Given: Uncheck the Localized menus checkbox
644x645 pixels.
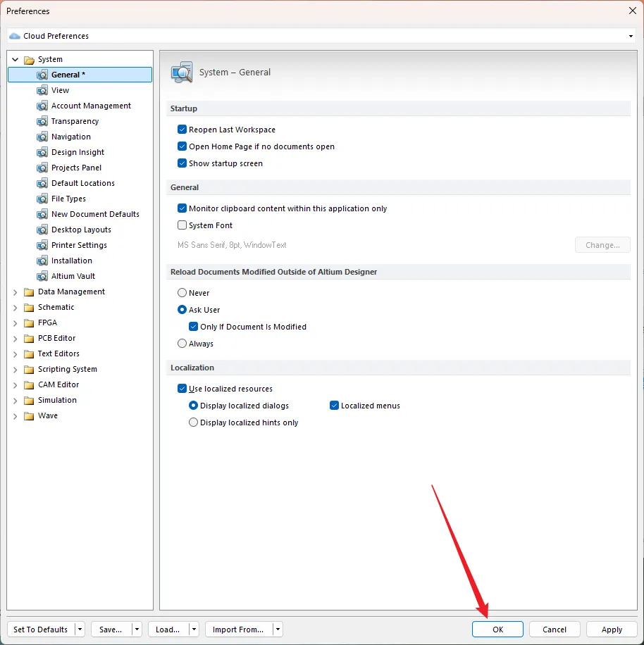Looking at the screenshot, I should tap(334, 406).
